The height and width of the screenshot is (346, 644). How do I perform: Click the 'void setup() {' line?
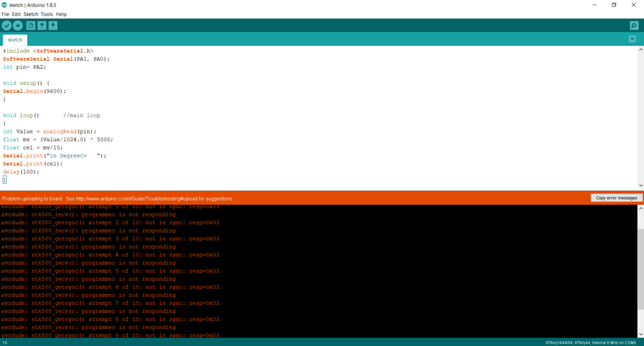pyautogui.click(x=26, y=83)
